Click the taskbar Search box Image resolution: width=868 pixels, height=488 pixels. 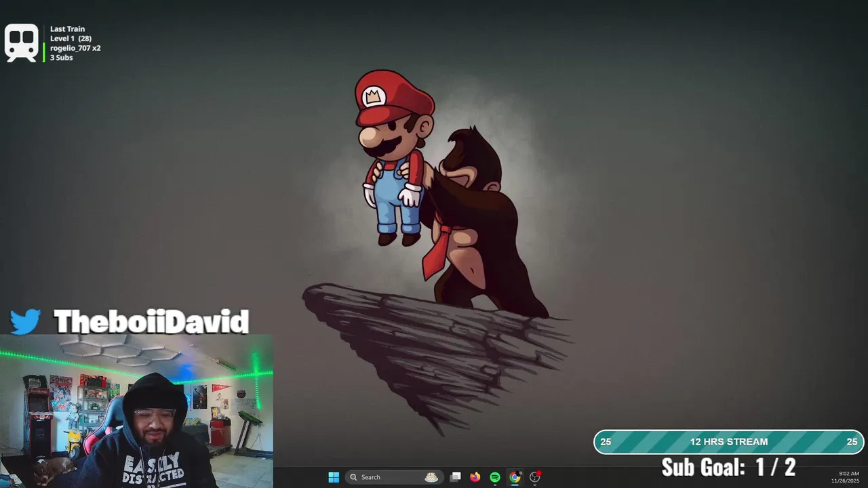coord(394,477)
